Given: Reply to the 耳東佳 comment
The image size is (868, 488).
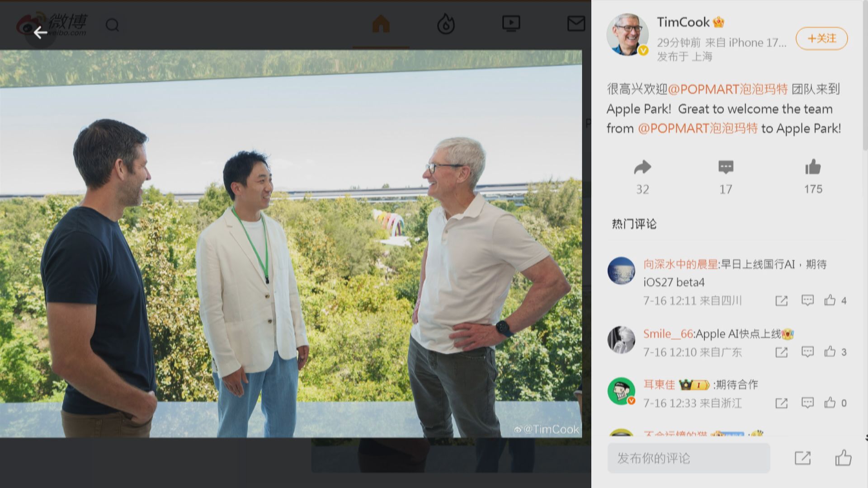Looking at the screenshot, I should (807, 403).
